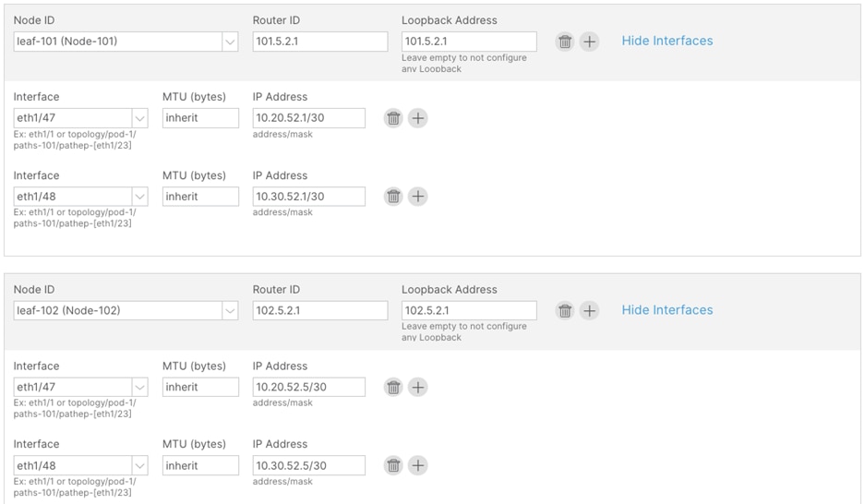
Task: Add interface after the 10.20.52.1/30 row
Action: click(x=417, y=118)
